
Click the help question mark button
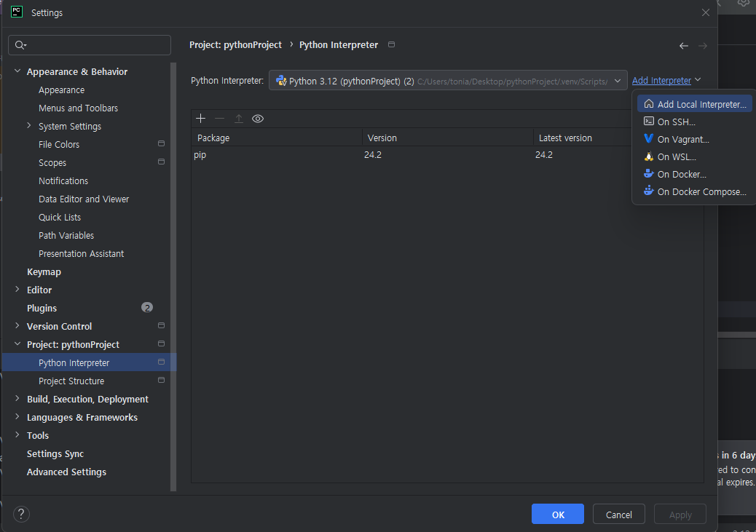coord(21,515)
